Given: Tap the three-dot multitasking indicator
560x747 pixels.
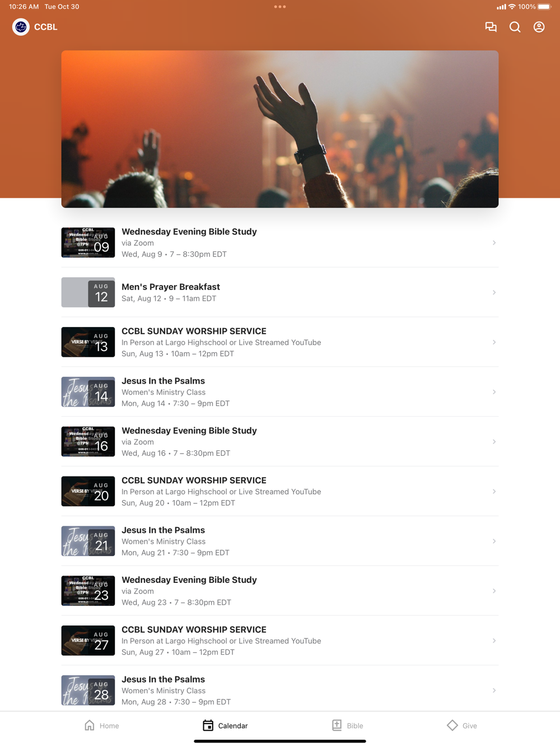Looking at the screenshot, I should point(280,7).
